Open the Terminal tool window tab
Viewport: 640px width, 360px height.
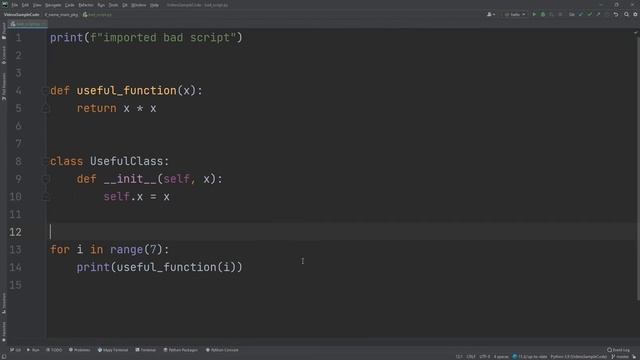click(x=146, y=350)
